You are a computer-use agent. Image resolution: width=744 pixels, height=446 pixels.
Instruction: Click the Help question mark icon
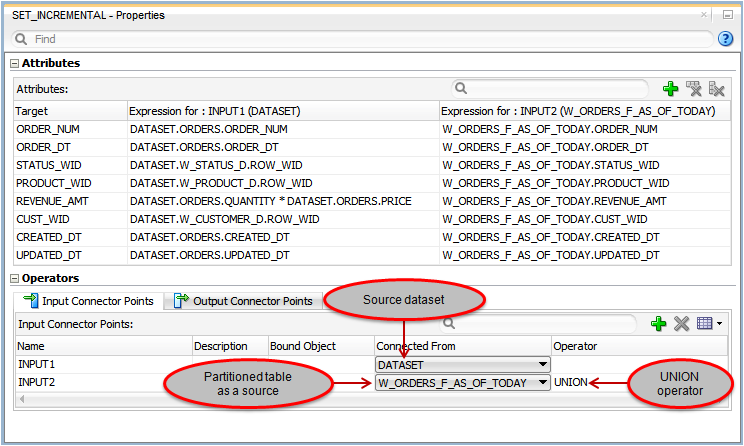(725, 38)
